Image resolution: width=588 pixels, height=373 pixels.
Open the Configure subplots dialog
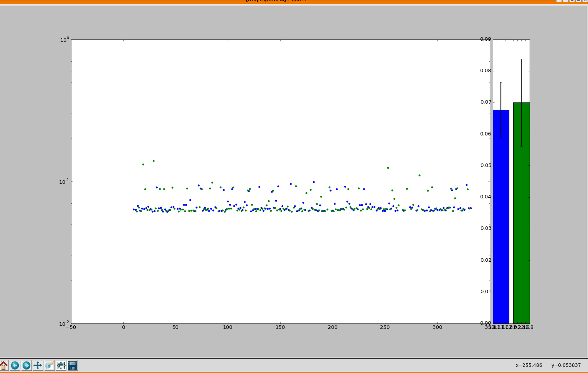[x=61, y=365]
